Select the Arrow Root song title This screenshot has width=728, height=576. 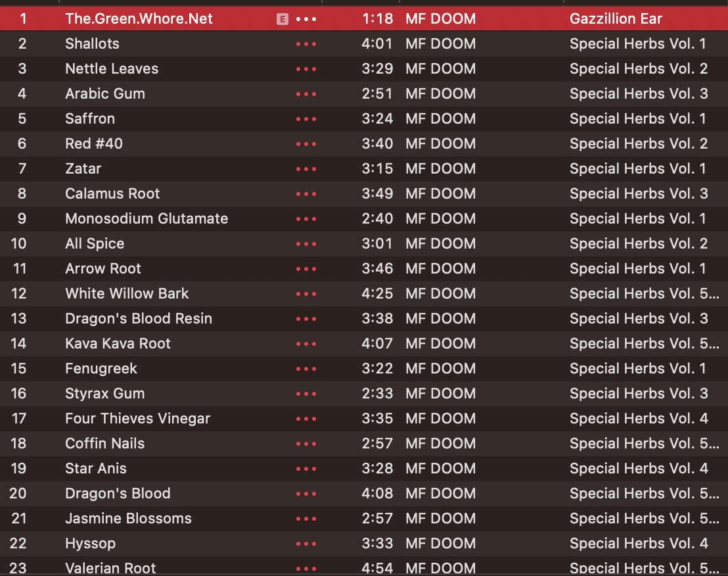(x=103, y=268)
